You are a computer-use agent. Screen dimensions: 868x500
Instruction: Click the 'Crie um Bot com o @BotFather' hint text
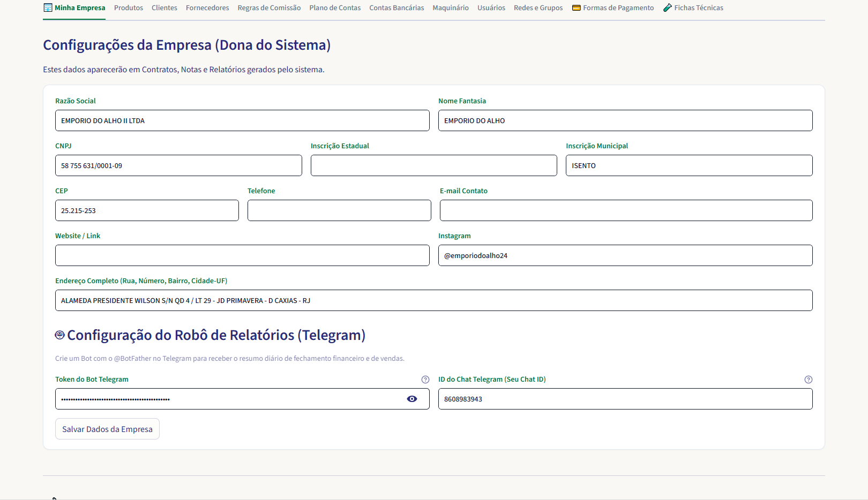point(230,359)
